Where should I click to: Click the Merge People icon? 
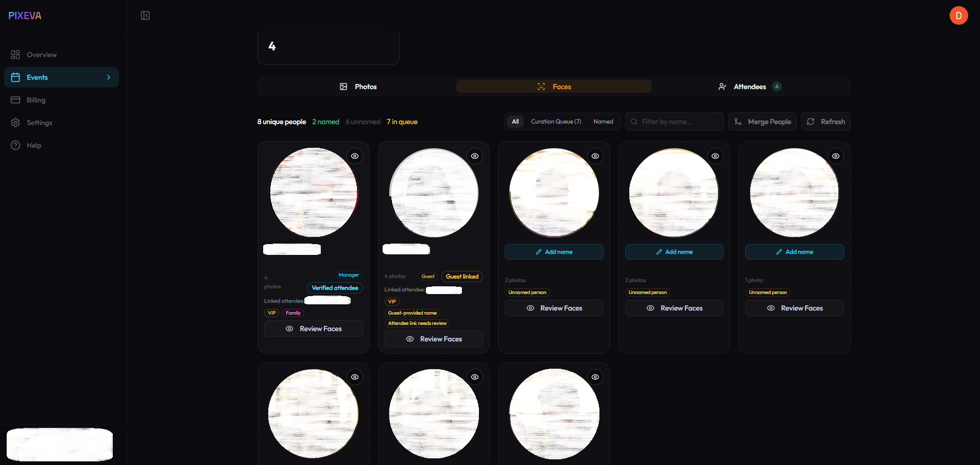tap(738, 122)
